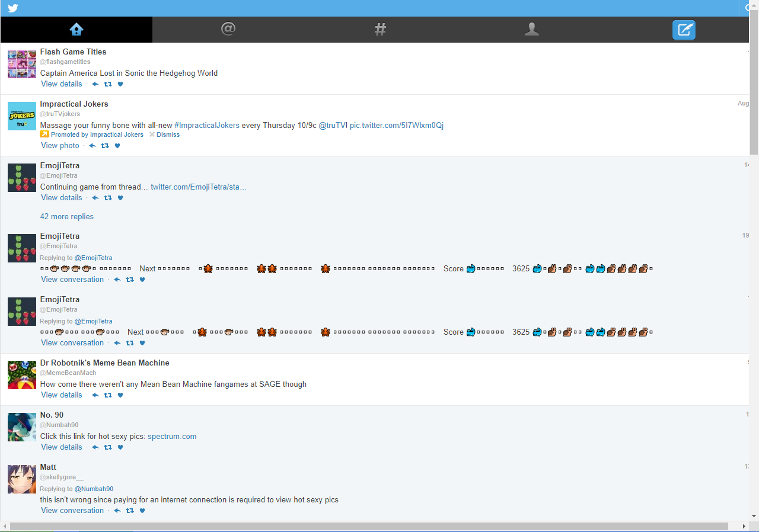View conversation on Matt's tweet
This screenshot has width=759, height=532.
tap(72, 511)
